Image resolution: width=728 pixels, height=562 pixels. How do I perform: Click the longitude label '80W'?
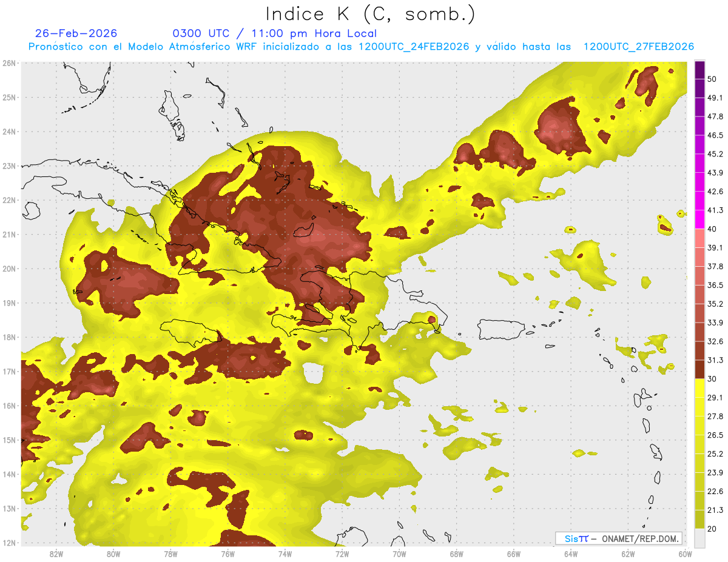point(113,554)
